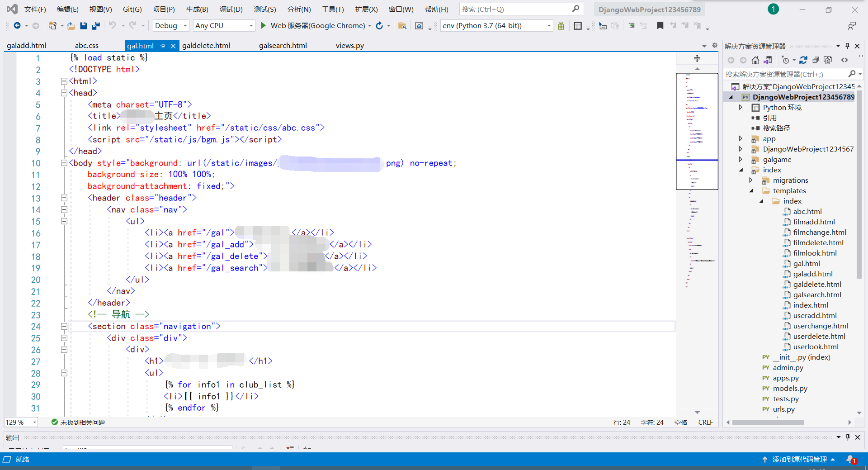Viewport: 868px width, 470px height.
Task: Click the increase indent toolbar icon
Action: (x=632, y=26)
